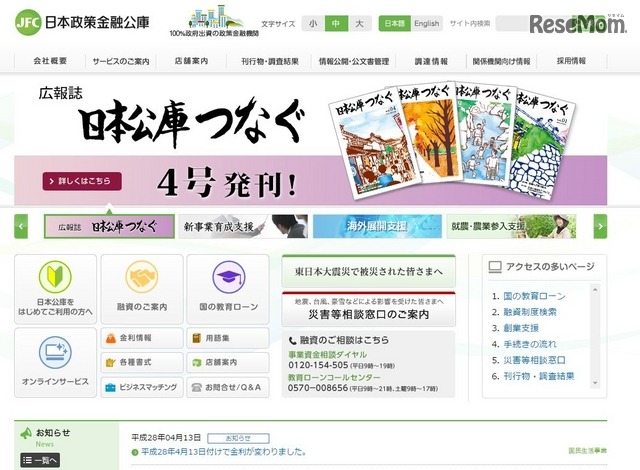Click the 詳しくはこちら banner button
This screenshot has width=640, height=470.
pos(82,181)
